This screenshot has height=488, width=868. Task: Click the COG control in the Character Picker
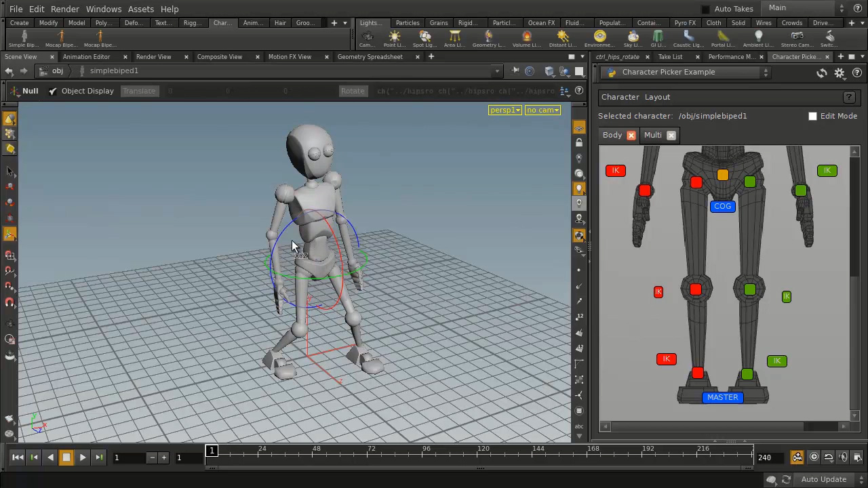pyautogui.click(x=722, y=206)
